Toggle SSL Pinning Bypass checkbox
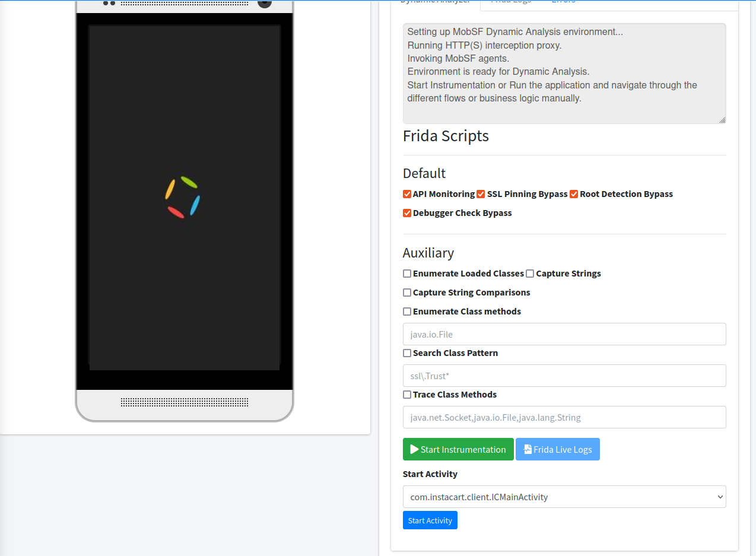The image size is (756, 556). [481, 194]
